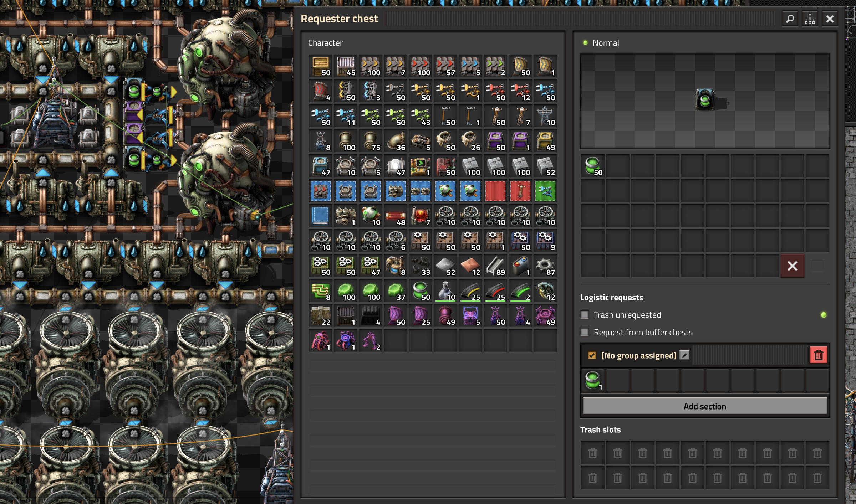Image resolution: width=856 pixels, height=504 pixels.
Task: Select the blue fast inserter stack of 11
Action: pos(346,116)
